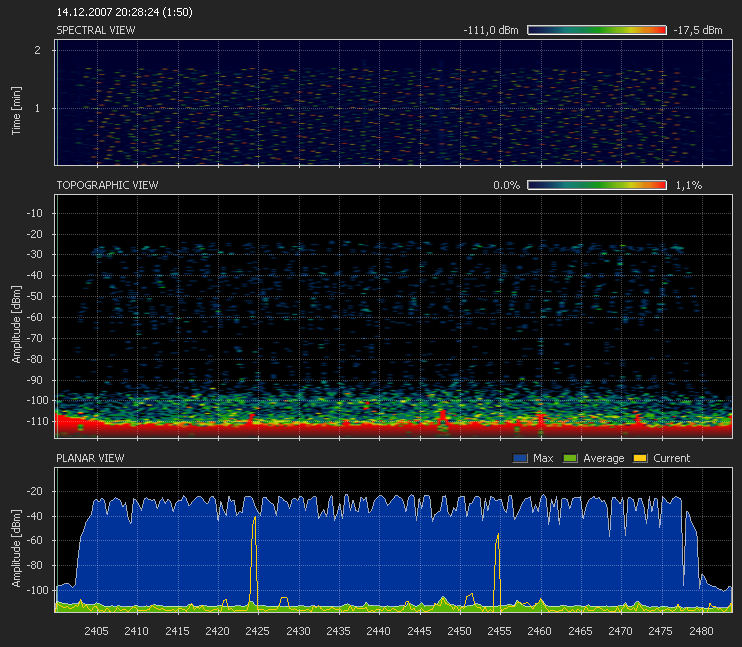Click the 2425 frequency axis label
Screen dimensions: 742x647
258,631
